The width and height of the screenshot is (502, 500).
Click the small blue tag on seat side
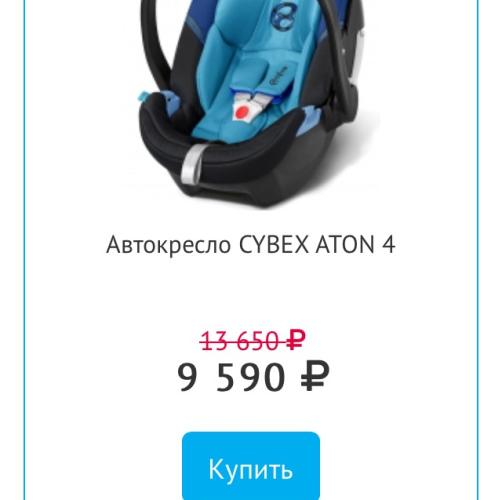pos(143,97)
